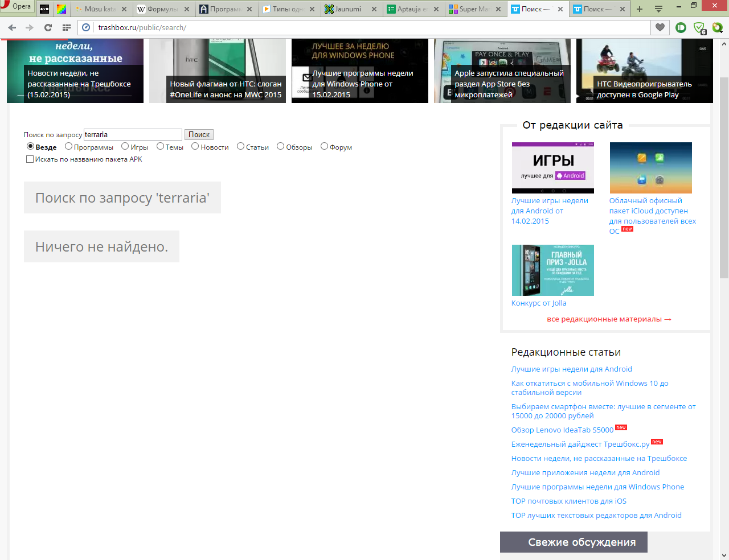Screen dimensions: 729x560
Task: Open the Opera main menu
Action: (x=16, y=7)
